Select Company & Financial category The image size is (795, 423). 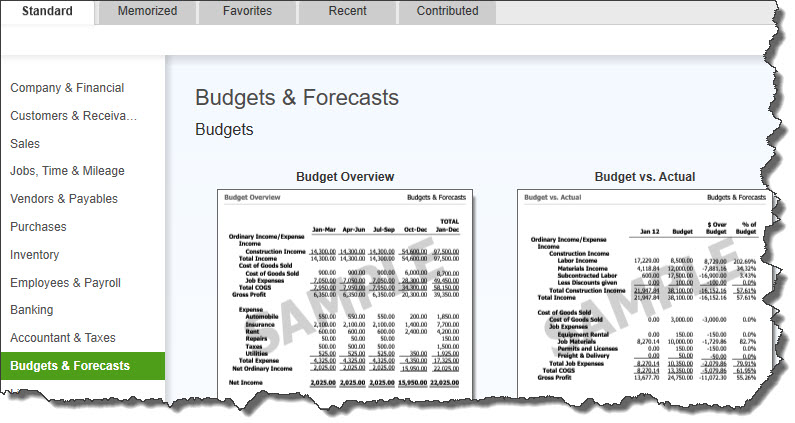click(67, 88)
